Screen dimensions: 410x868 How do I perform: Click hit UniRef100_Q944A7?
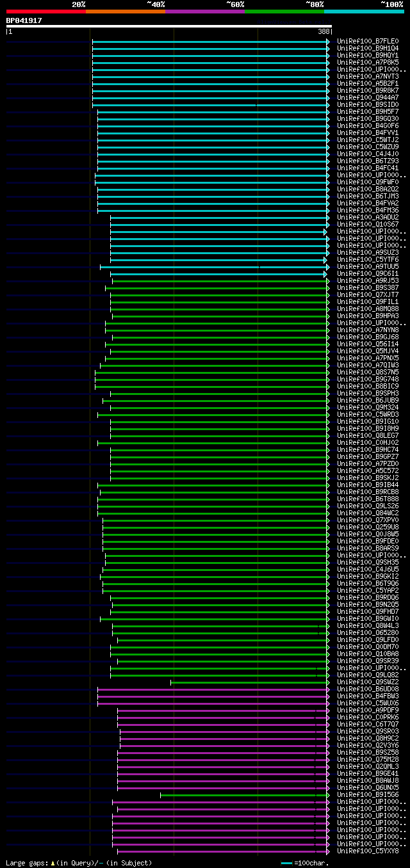[x=368, y=98]
